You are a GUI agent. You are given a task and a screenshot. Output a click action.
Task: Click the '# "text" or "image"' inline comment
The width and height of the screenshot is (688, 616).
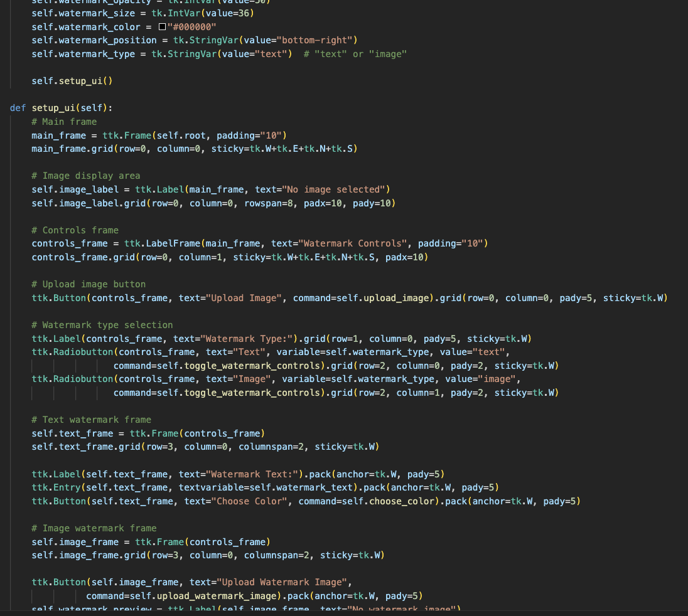click(x=355, y=54)
